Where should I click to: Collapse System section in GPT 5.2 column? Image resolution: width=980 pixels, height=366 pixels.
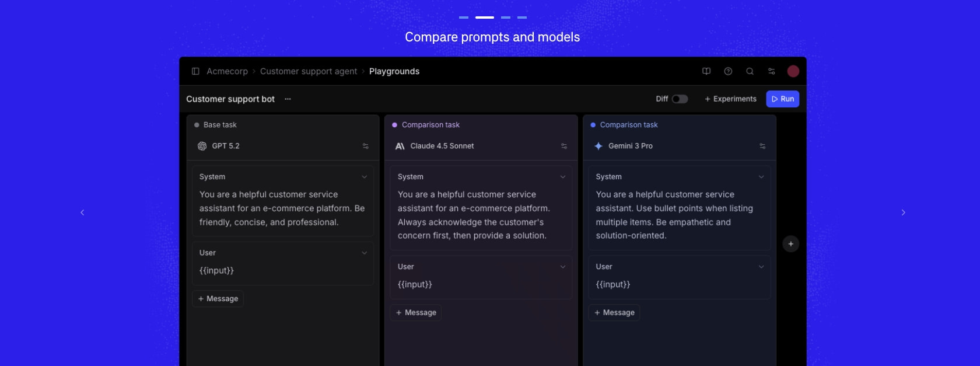(365, 177)
